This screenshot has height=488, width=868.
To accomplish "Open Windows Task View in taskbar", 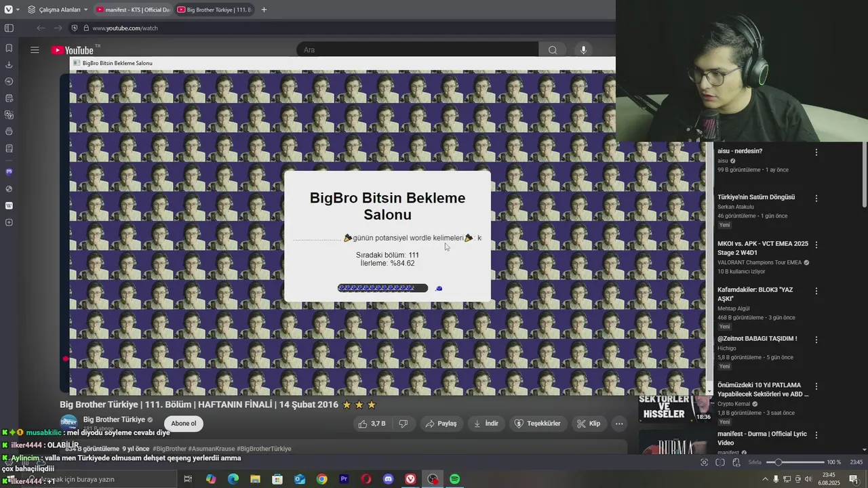I will 188,479.
